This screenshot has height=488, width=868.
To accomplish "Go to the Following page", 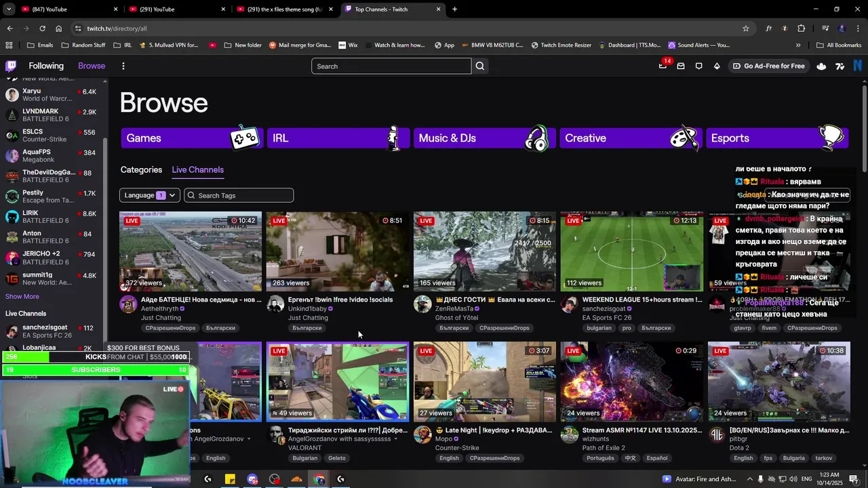I will pyautogui.click(x=46, y=66).
